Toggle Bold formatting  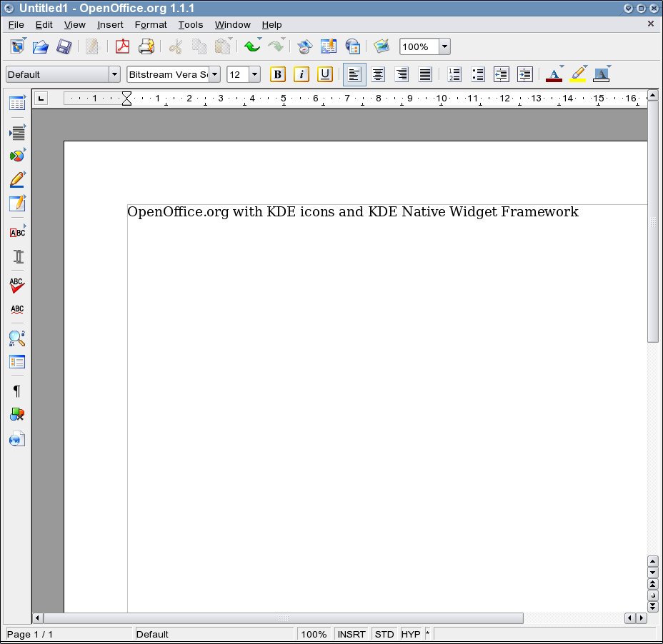[x=278, y=74]
